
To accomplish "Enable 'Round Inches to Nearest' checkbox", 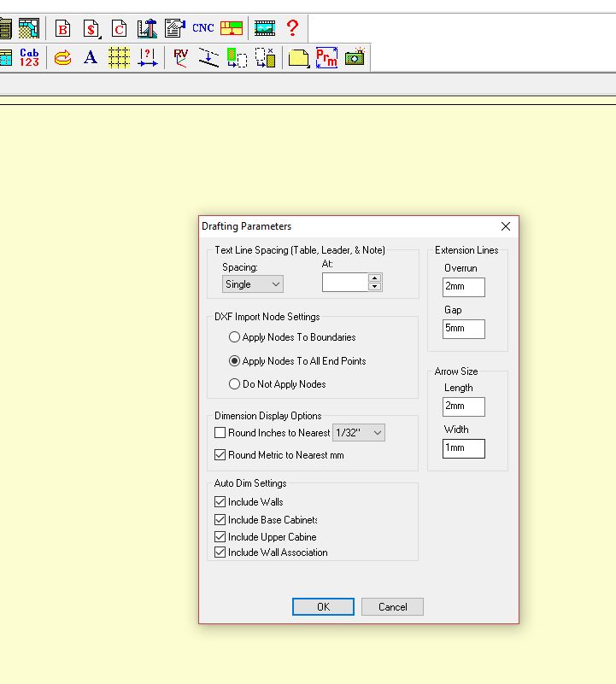I will (220, 433).
